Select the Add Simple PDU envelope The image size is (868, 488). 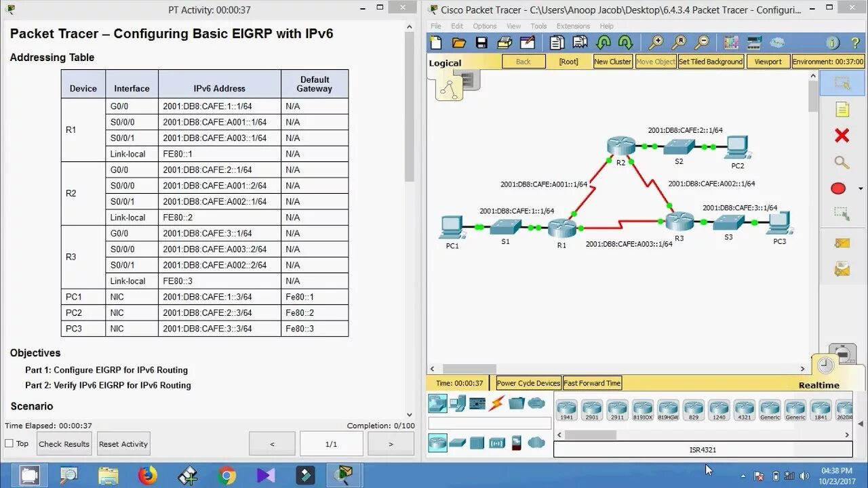842,243
